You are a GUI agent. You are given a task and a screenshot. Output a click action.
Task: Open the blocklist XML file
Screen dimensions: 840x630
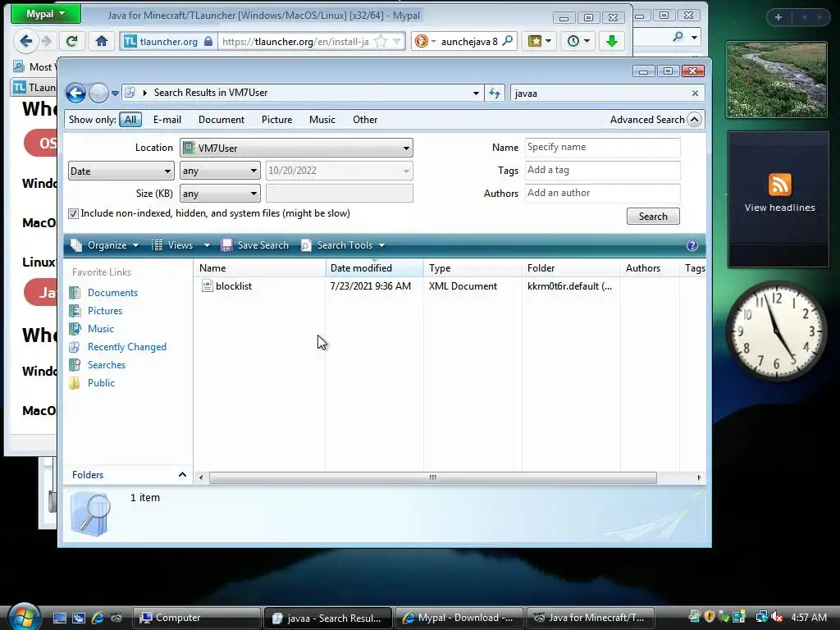(234, 286)
